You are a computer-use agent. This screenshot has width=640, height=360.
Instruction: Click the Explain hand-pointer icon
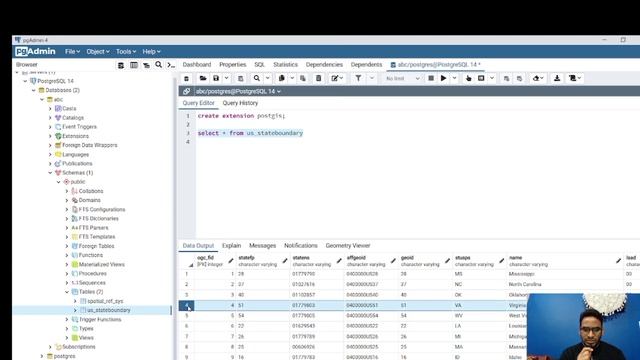[x=468, y=78]
